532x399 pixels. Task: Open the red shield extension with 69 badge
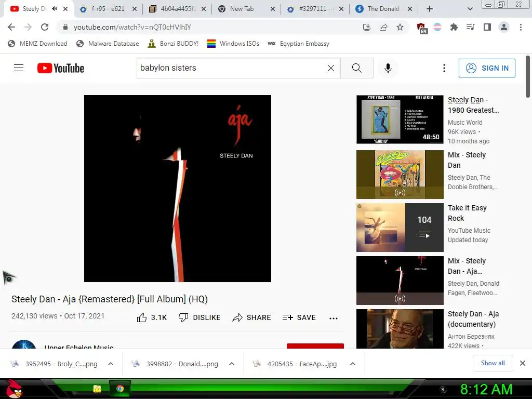[x=421, y=28]
